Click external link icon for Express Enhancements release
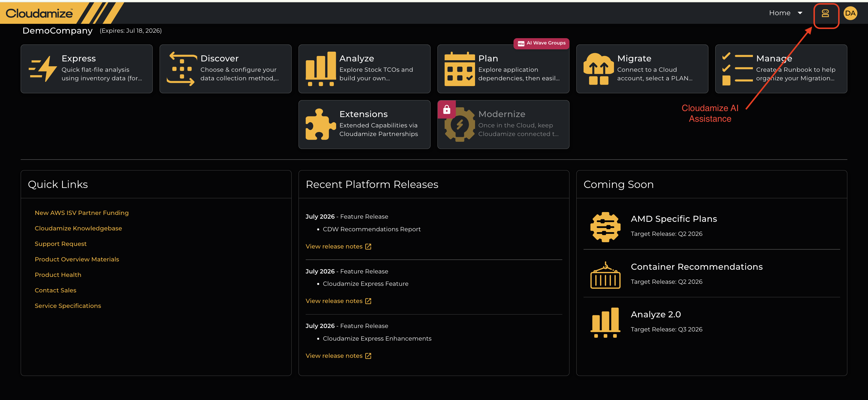 tap(368, 356)
